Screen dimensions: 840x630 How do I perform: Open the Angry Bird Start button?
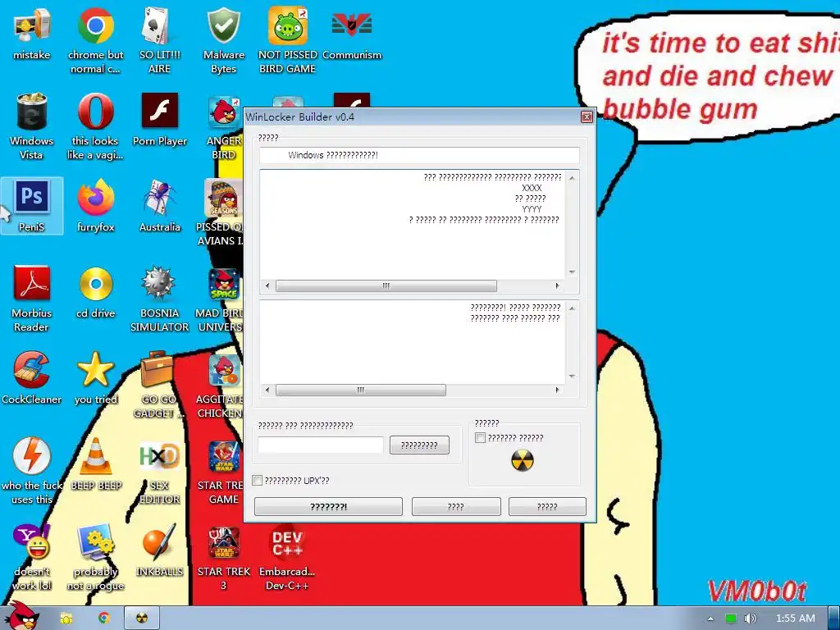click(x=21, y=616)
